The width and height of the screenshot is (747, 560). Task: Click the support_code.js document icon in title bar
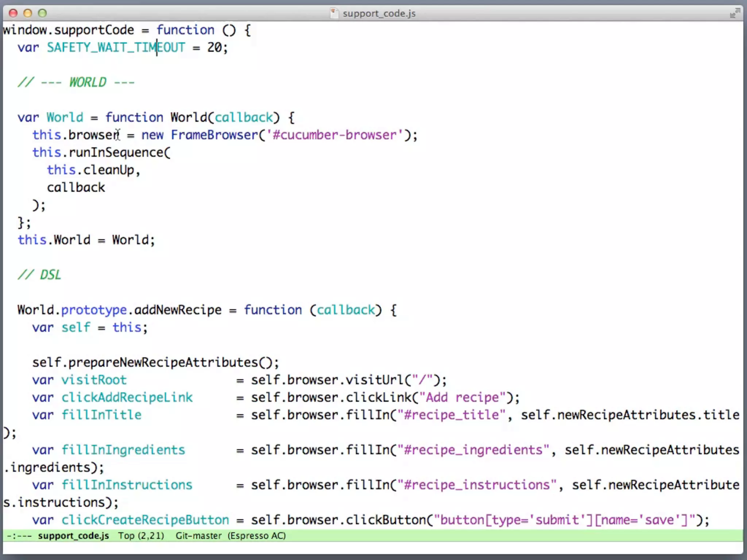[334, 13]
